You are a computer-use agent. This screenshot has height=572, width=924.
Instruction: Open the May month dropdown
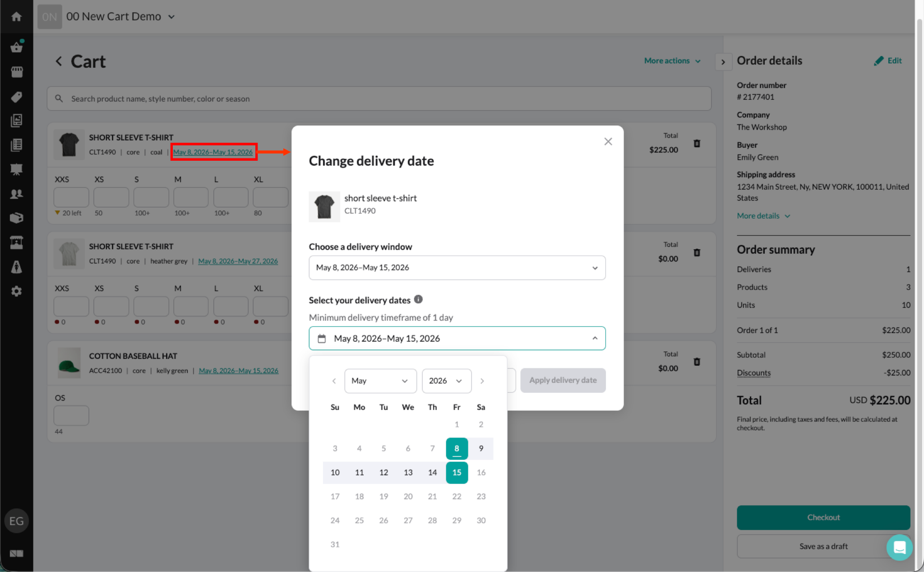[380, 381]
